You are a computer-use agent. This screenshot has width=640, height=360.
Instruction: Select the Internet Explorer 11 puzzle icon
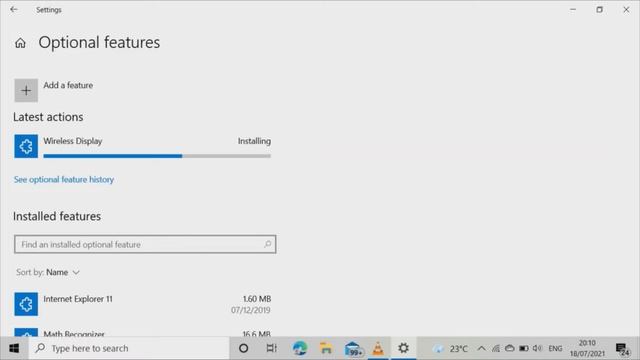click(x=26, y=304)
